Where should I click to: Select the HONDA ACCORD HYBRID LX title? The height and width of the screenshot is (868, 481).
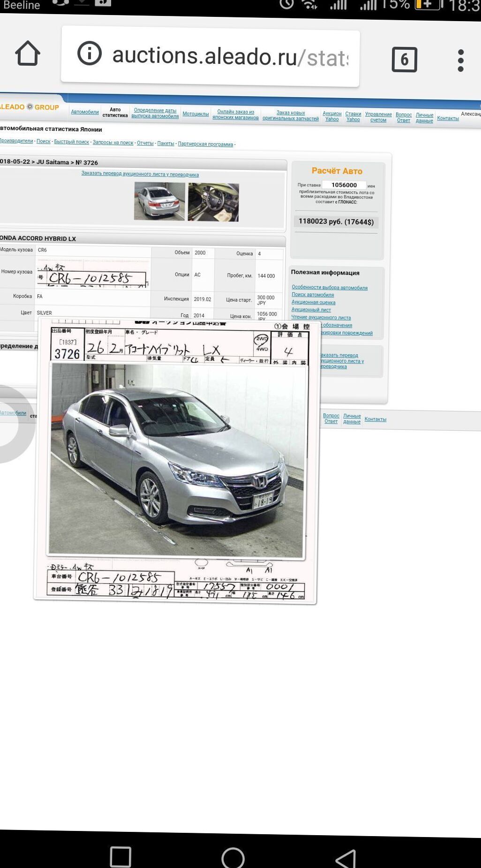pos(38,238)
